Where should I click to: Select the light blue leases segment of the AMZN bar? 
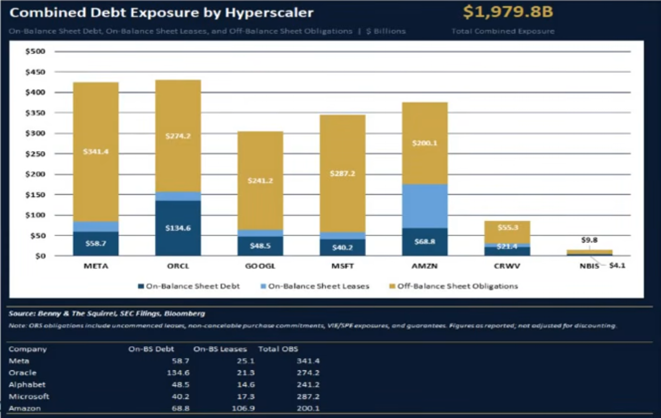point(425,206)
